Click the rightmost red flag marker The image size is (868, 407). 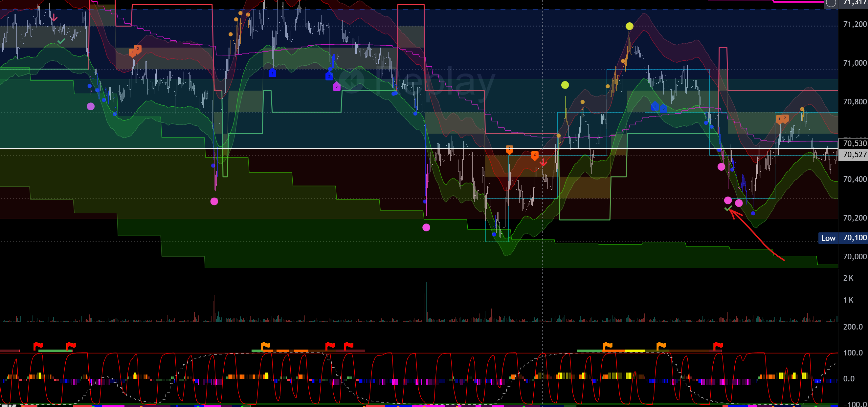point(718,345)
